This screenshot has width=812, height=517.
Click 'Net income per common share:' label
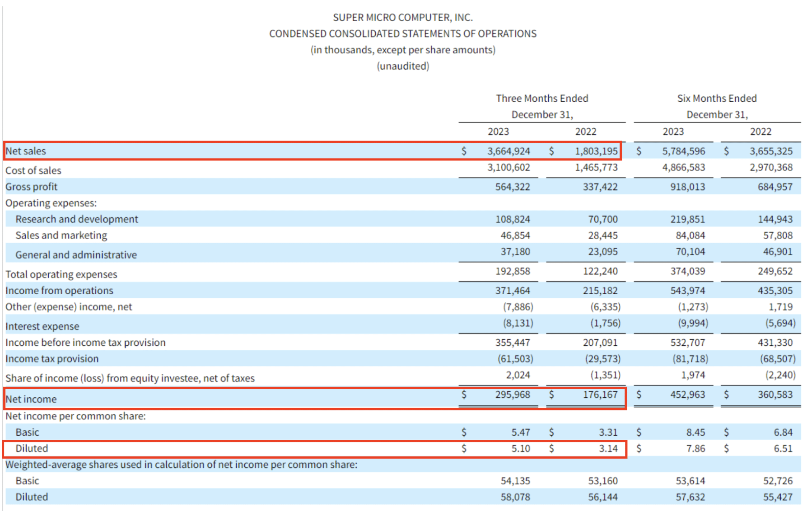(x=75, y=416)
